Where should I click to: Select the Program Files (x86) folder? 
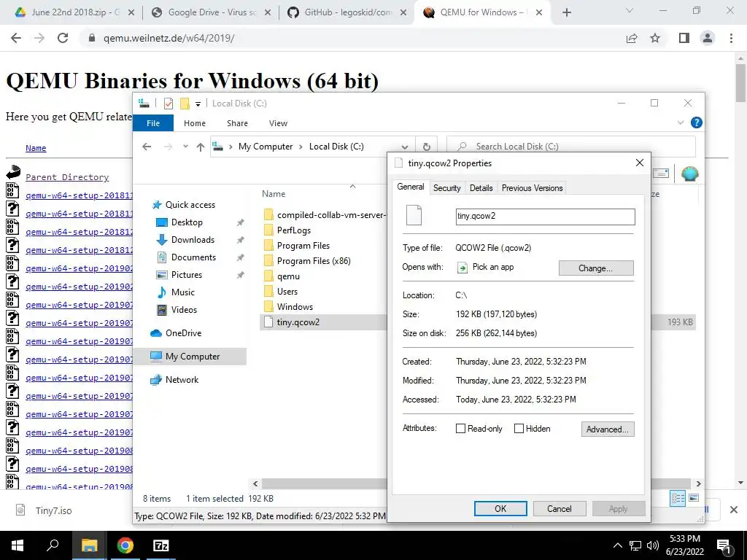pyautogui.click(x=314, y=261)
